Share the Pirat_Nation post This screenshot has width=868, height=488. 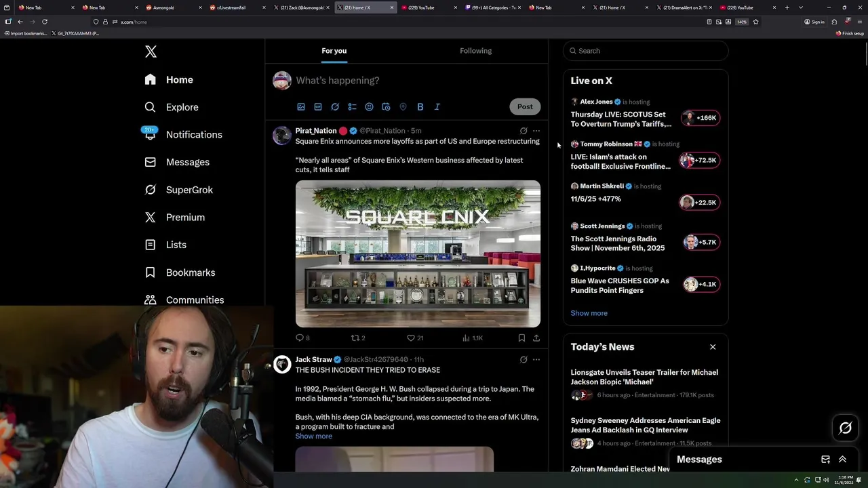pos(536,338)
